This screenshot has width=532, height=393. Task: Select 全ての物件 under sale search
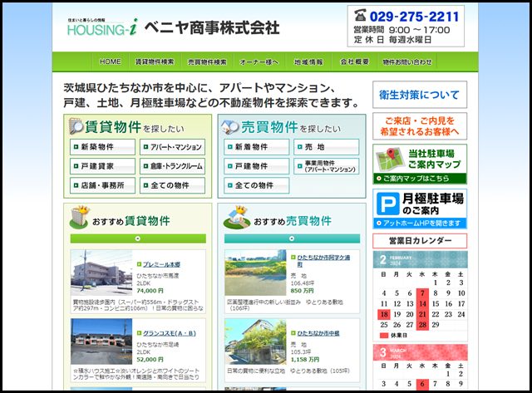257,185
